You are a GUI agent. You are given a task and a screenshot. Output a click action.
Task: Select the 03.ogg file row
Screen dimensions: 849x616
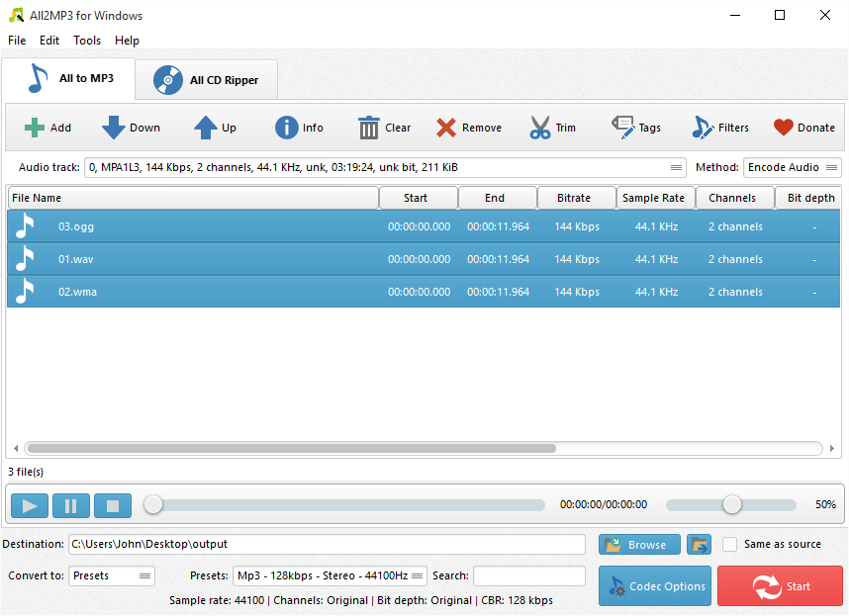pyautogui.click(x=424, y=226)
